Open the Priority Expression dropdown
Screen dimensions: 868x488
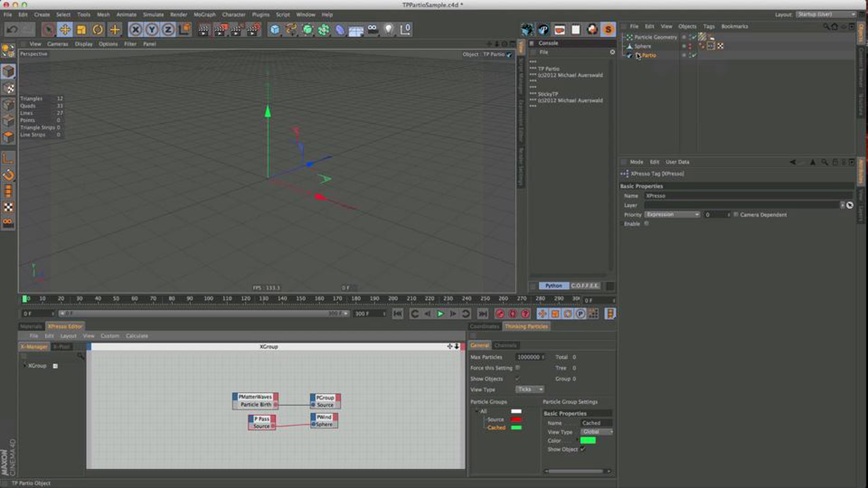(x=672, y=214)
